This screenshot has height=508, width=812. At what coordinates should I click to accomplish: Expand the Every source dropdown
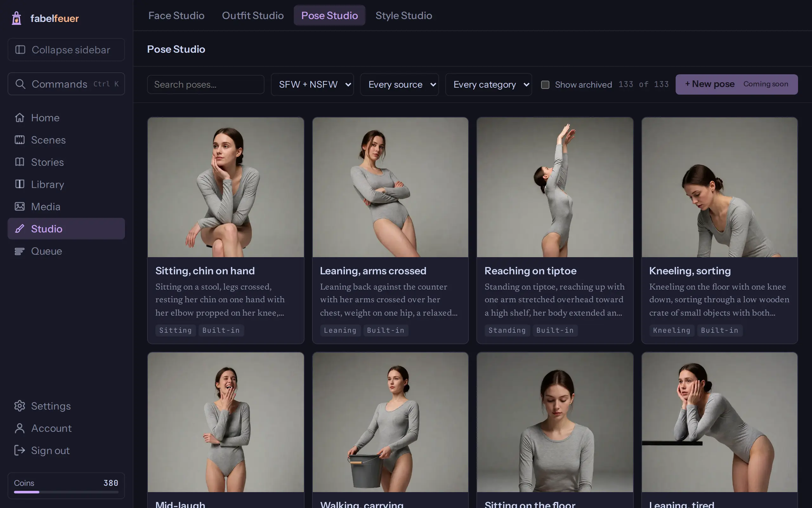tap(399, 84)
